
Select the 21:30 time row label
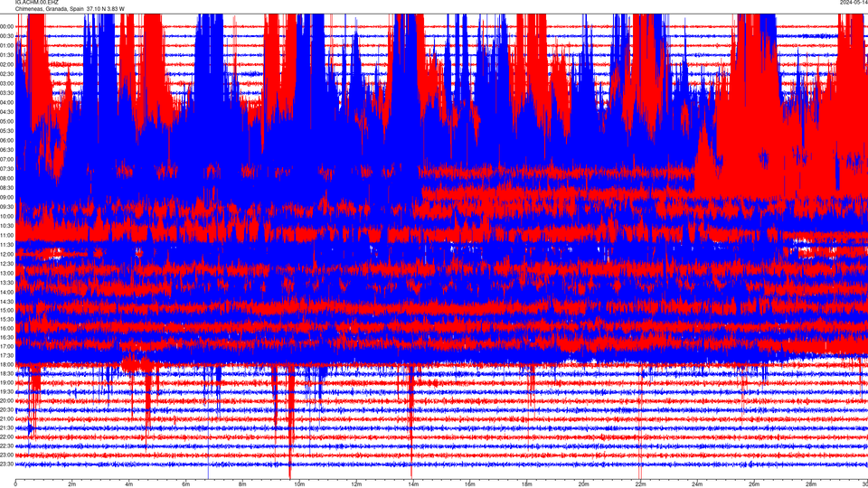click(6, 427)
